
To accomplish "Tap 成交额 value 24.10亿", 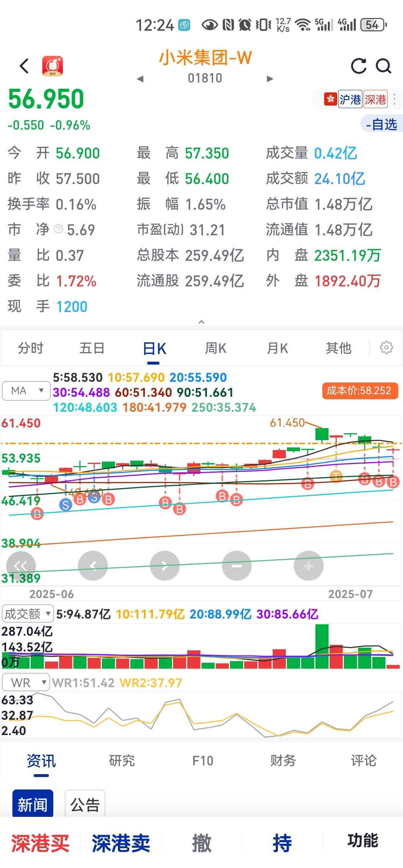I will coord(339,179).
